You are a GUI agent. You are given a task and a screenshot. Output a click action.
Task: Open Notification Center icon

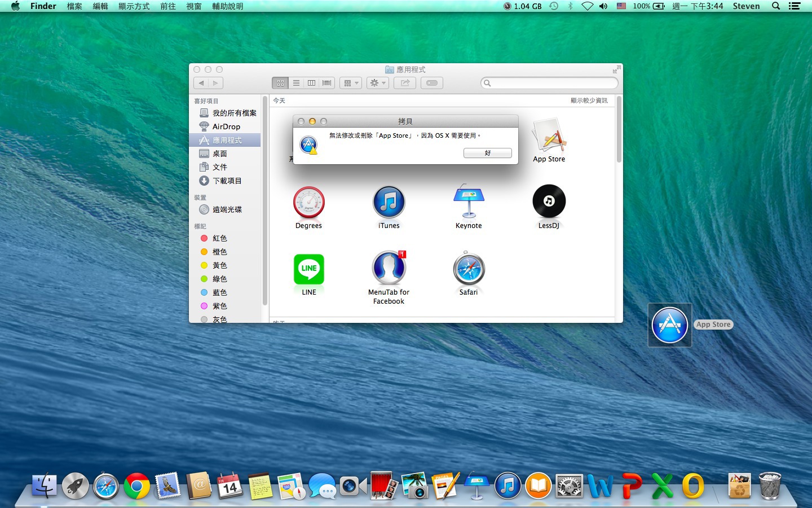pyautogui.click(x=795, y=6)
